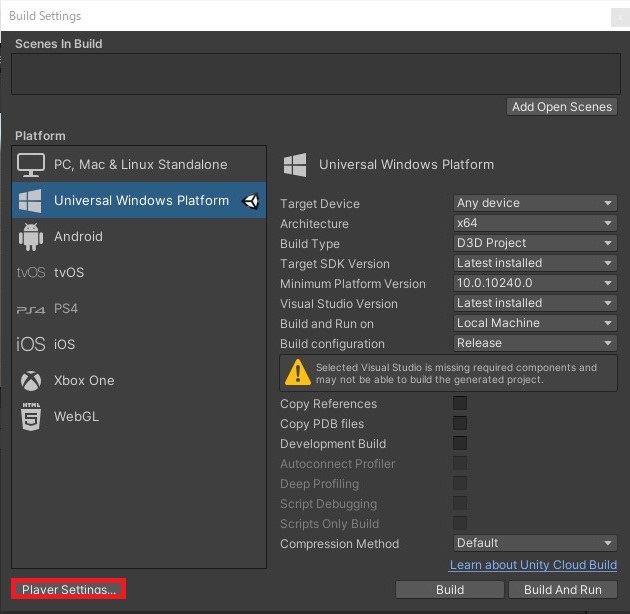The height and width of the screenshot is (614, 630).
Task: Open the Architecture x64 dropdown
Action: [535, 223]
